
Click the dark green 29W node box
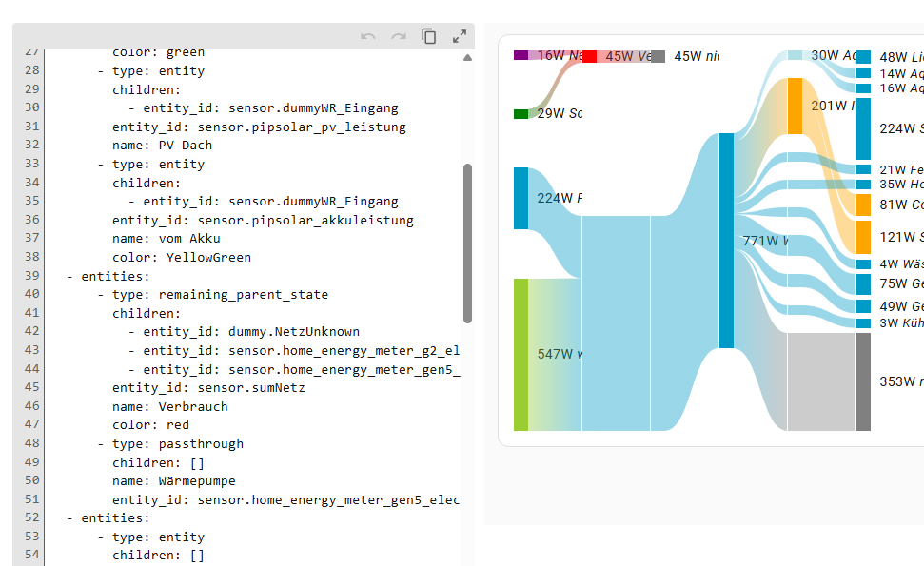pos(521,114)
